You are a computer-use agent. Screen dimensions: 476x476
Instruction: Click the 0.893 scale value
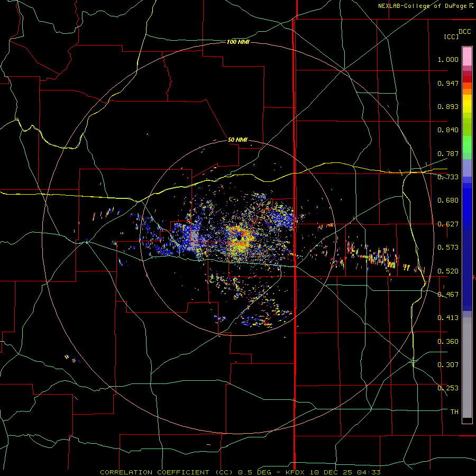point(448,106)
